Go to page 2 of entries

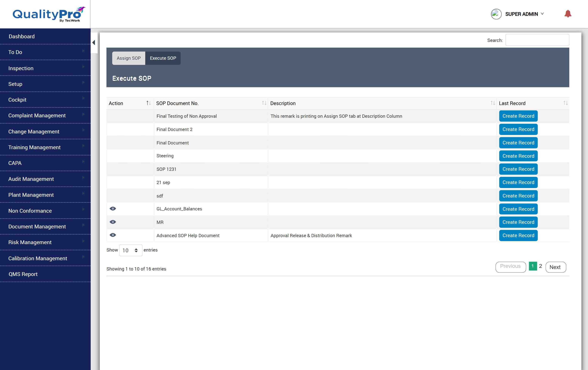click(540, 266)
